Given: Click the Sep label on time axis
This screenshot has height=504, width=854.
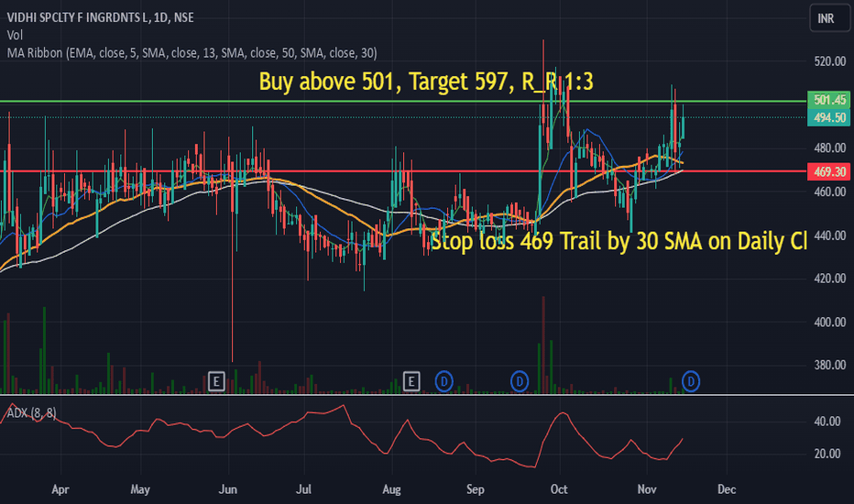Looking at the screenshot, I should tap(476, 489).
